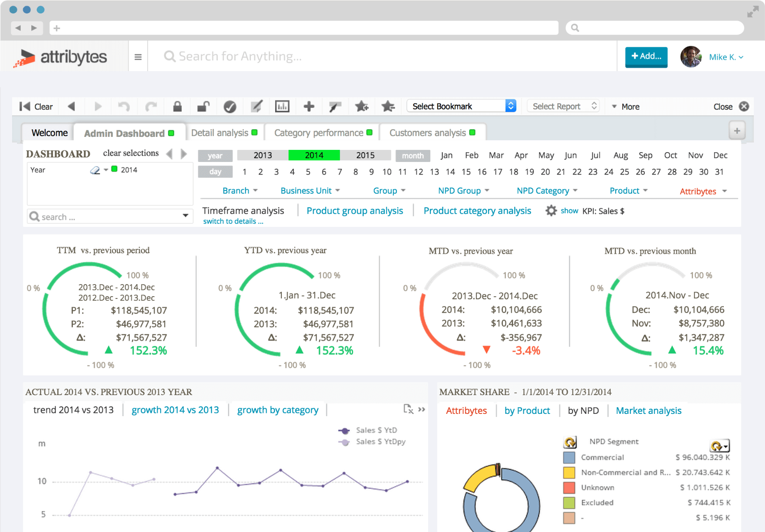Click the Commercial blue legend swatch

[x=569, y=457]
